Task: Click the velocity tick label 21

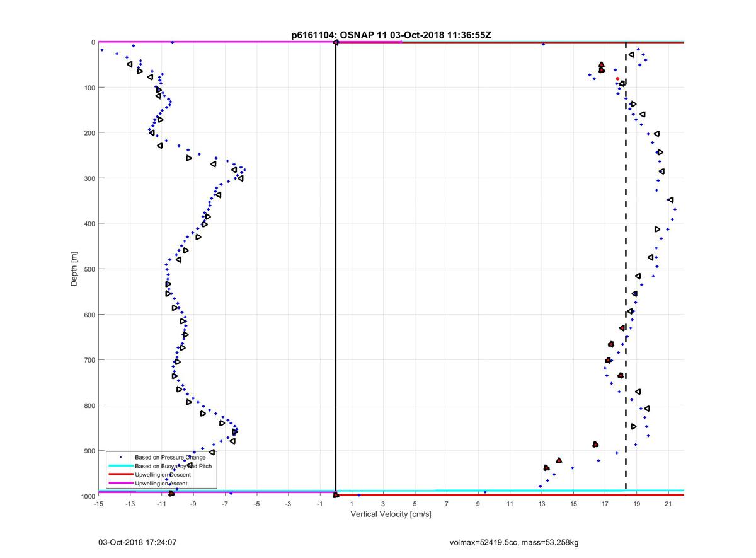Action: click(x=668, y=504)
